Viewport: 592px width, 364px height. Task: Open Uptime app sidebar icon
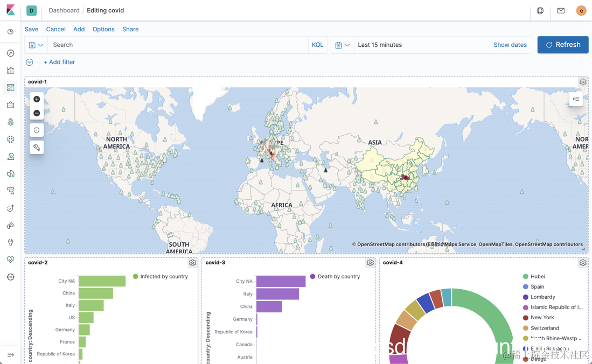click(x=11, y=208)
